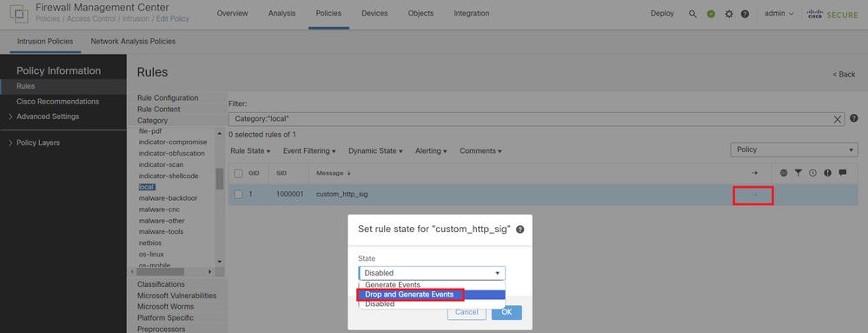Open filter help question mark icon
Screen dimensions: 868x333
point(854,118)
